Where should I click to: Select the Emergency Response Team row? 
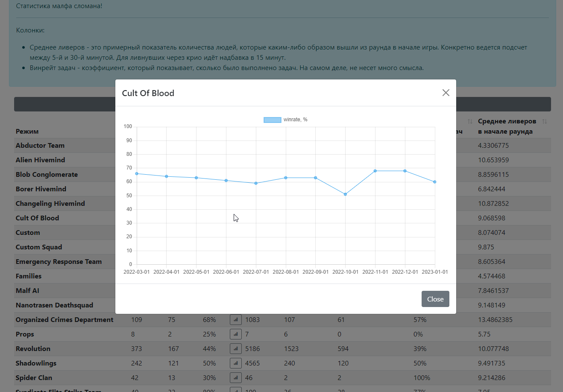tap(282, 261)
